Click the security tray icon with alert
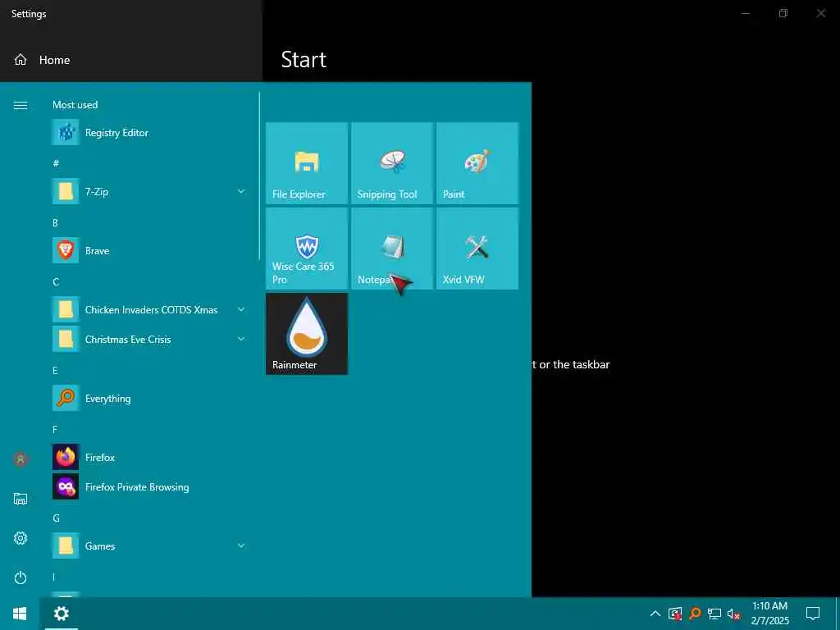This screenshot has height=630, width=840. (x=675, y=614)
